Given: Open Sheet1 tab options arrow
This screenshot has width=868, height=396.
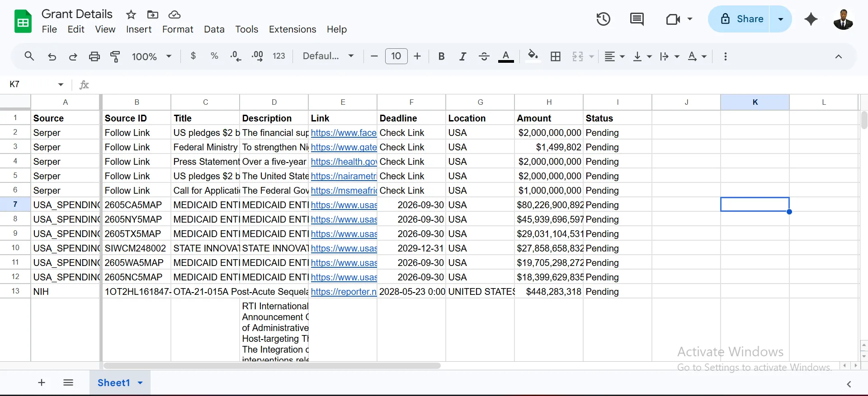Looking at the screenshot, I should pyautogui.click(x=140, y=383).
